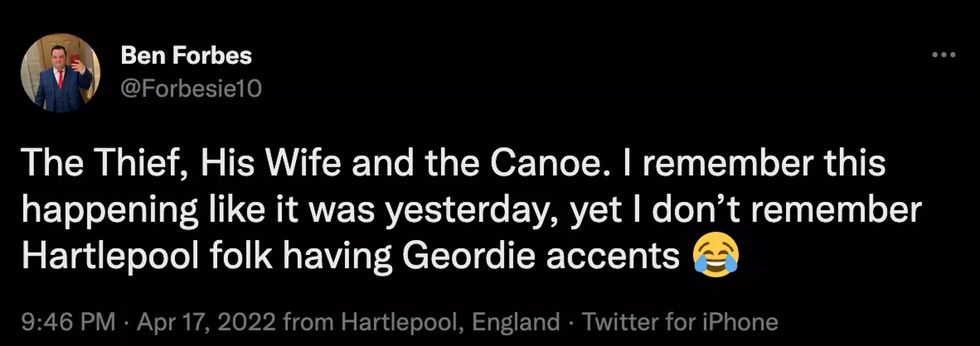
Task: Click the Twitter for iPhone source label
Action: click(x=680, y=322)
